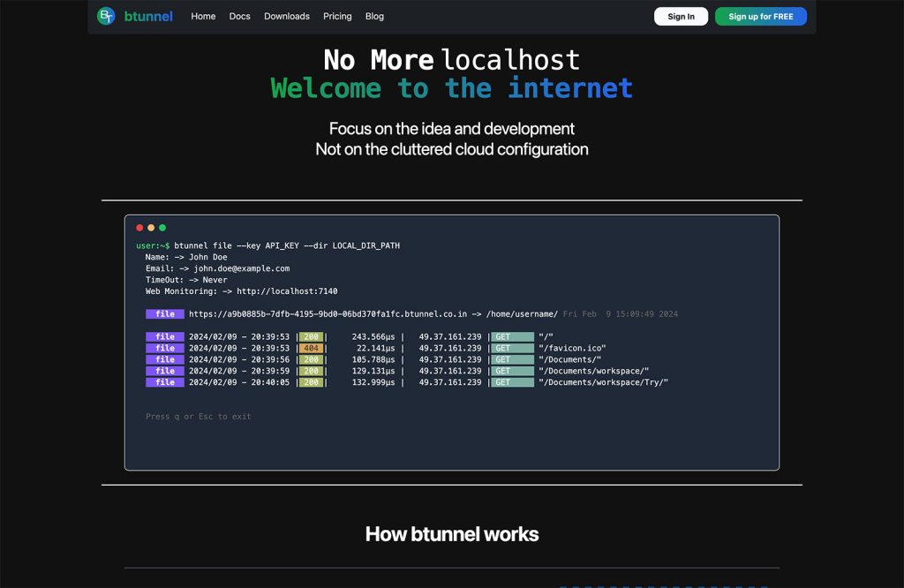This screenshot has height=588, width=904.
Task: Click the "Welcome to the internet" gradient headline
Action: click(452, 88)
